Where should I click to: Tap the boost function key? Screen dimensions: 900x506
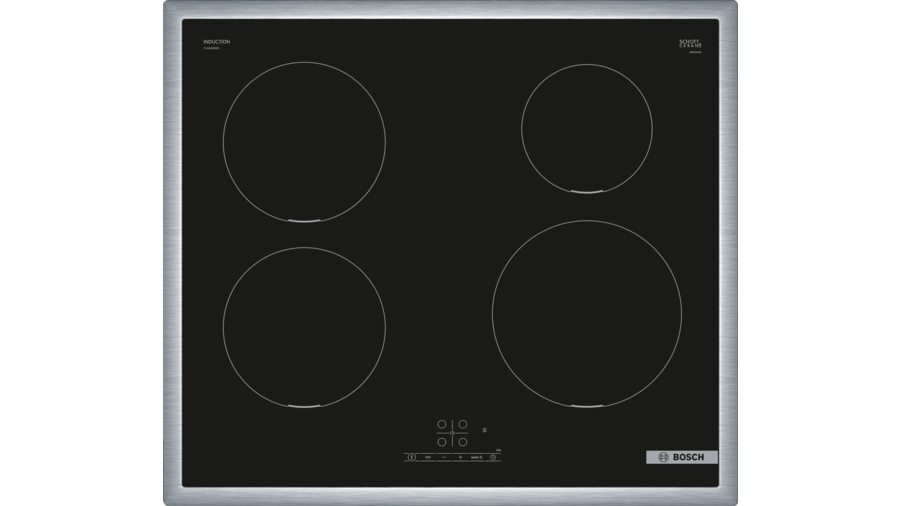pos(477,457)
